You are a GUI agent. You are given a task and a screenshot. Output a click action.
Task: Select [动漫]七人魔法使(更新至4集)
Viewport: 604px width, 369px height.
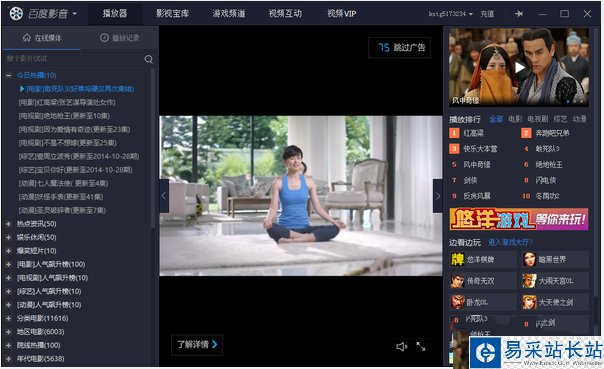(x=63, y=183)
